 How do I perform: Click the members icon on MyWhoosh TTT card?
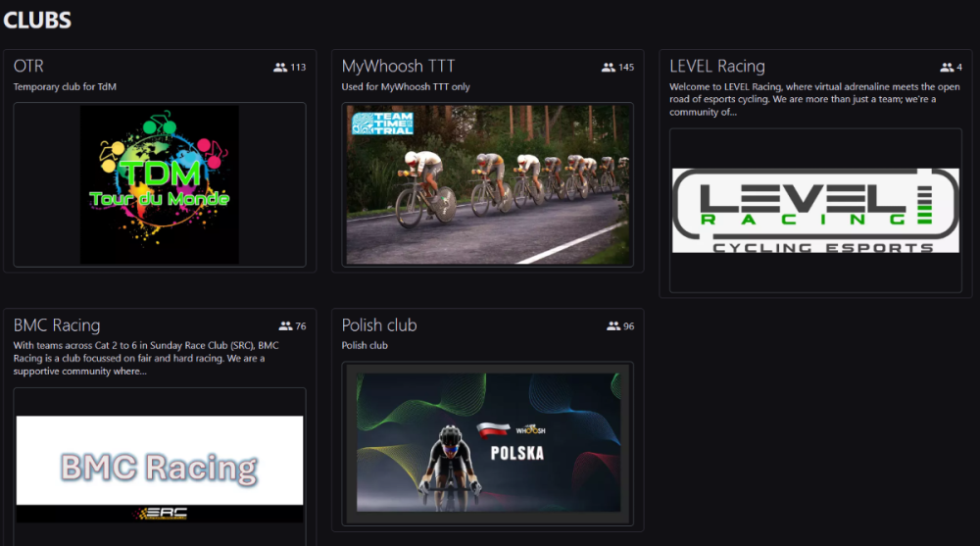pos(609,68)
